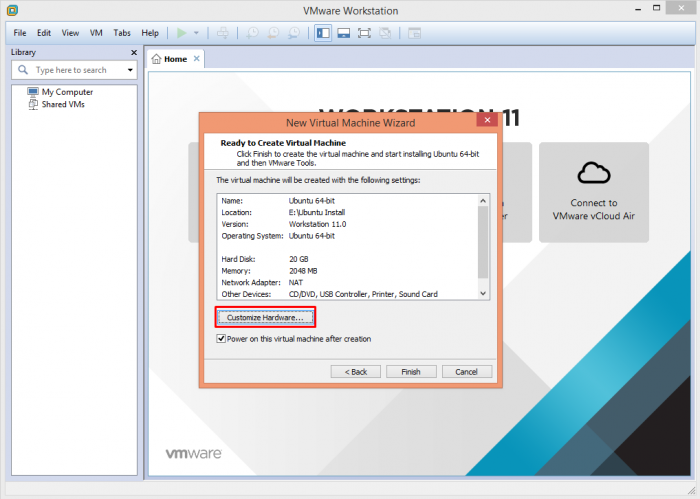Click the search magnifier icon in Library
Viewport: 700px width, 499px height.
tap(23, 70)
